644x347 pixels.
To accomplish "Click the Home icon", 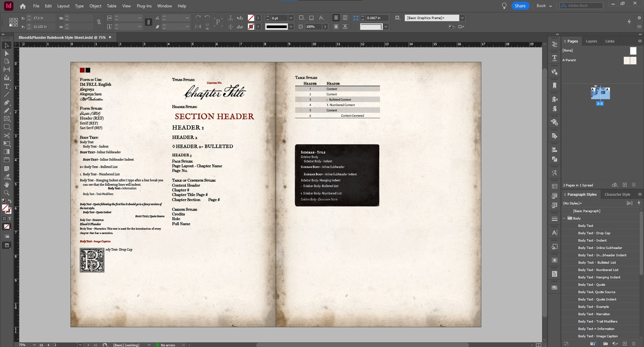I will pos(23,6).
